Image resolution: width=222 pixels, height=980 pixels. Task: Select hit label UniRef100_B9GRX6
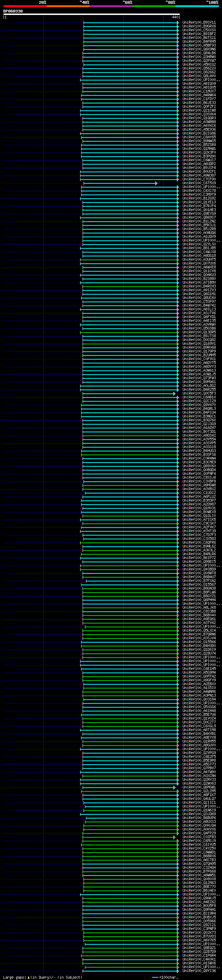pyautogui.click(x=199, y=26)
